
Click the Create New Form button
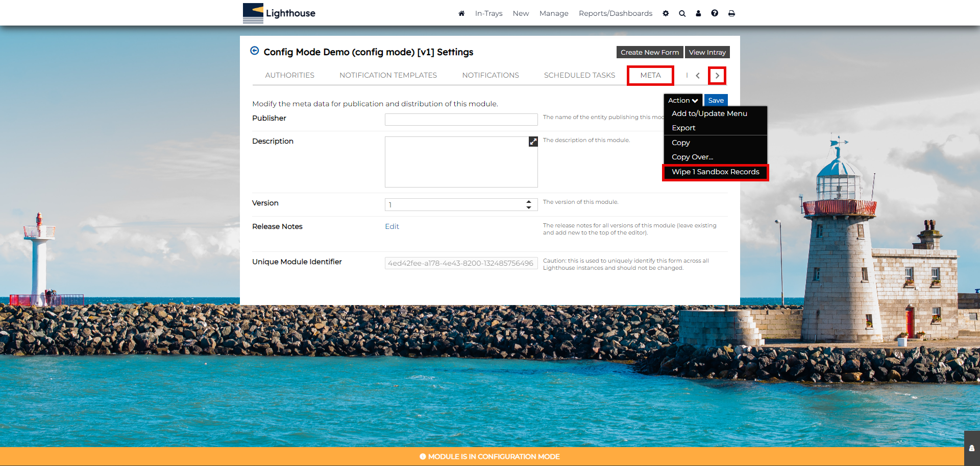coord(649,52)
